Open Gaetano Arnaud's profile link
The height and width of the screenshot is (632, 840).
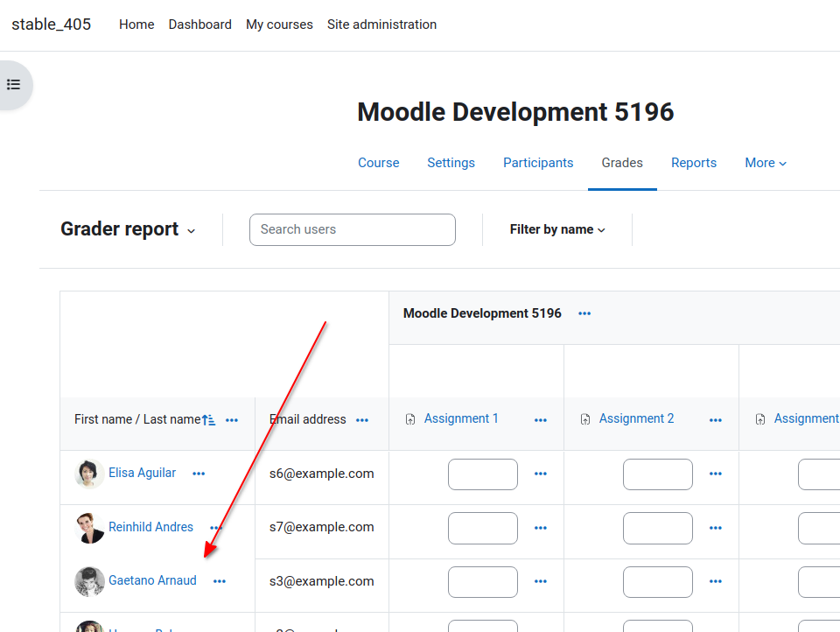(152, 580)
